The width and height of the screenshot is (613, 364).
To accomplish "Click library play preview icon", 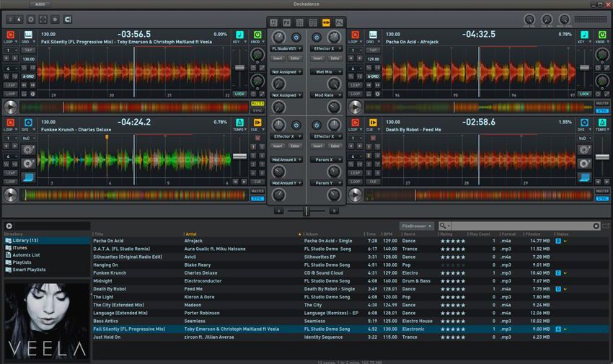I will pos(9,226).
